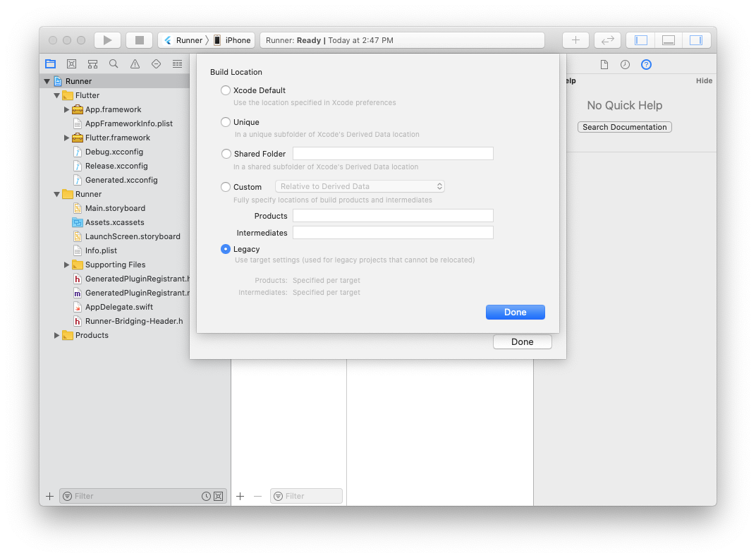756x558 pixels.
Task: Show the Report navigator list icon
Action: click(x=178, y=63)
